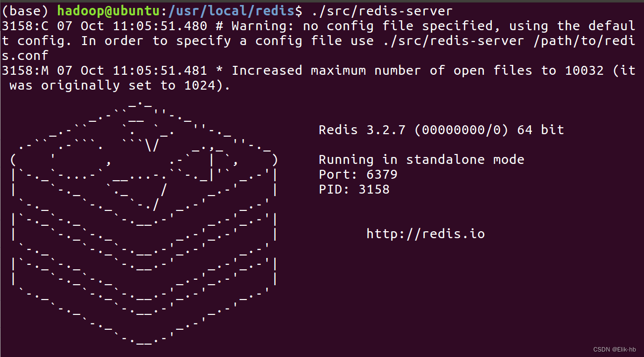Click the (base) conda environment label
The height and width of the screenshot is (357, 644).
pyautogui.click(x=26, y=10)
